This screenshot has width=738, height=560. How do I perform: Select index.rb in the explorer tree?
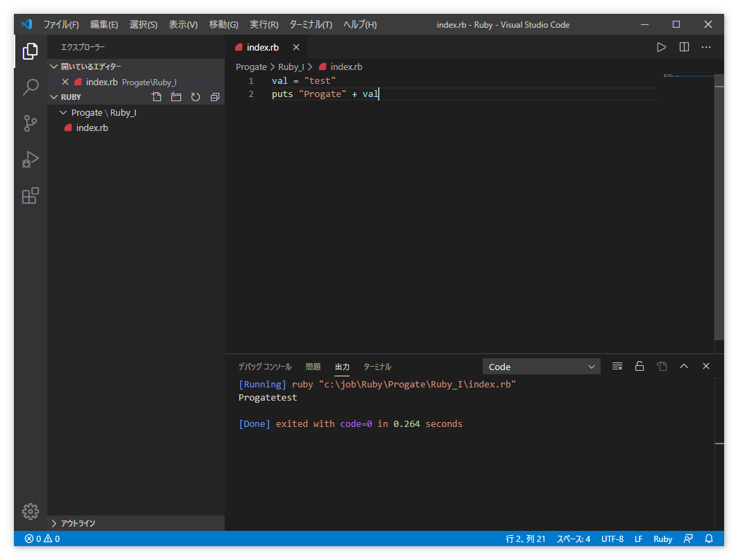click(x=92, y=128)
